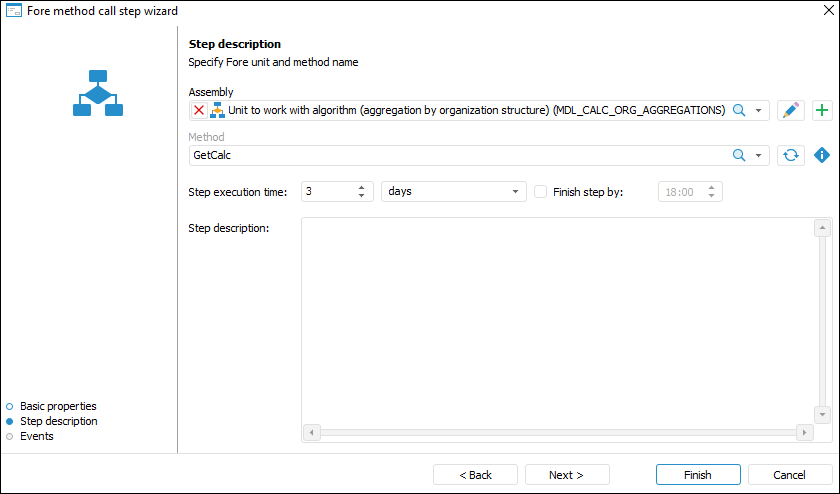Expand the Assembly dropdown arrow
The height and width of the screenshot is (494, 840).
(x=759, y=111)
